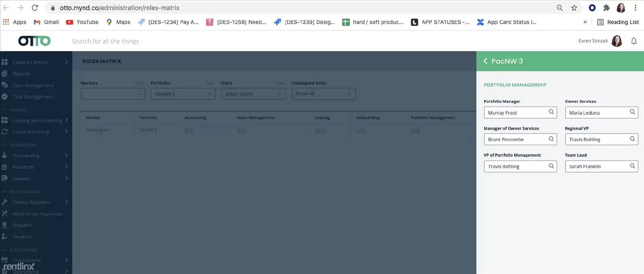
Task: Open the hard / soft produc... bookmark
Action: click(x=373, y=22)
